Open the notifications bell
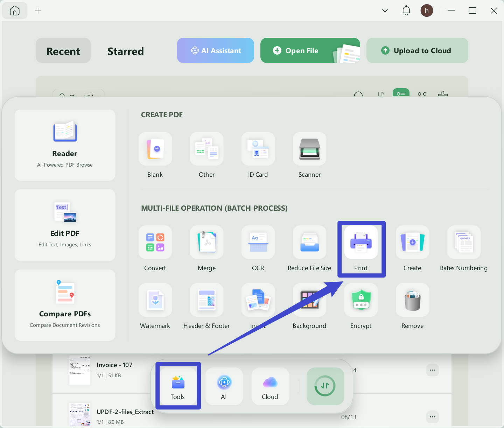 [x=406, y=10]
